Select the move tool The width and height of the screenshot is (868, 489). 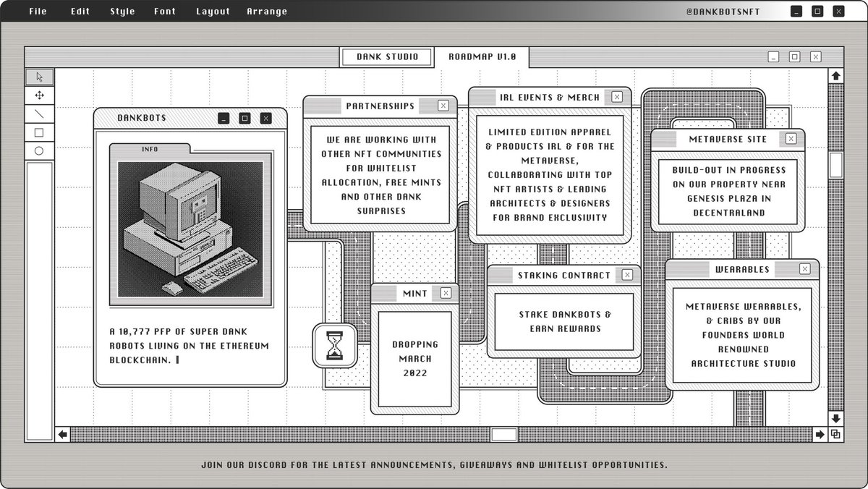(x=39, y=95)
